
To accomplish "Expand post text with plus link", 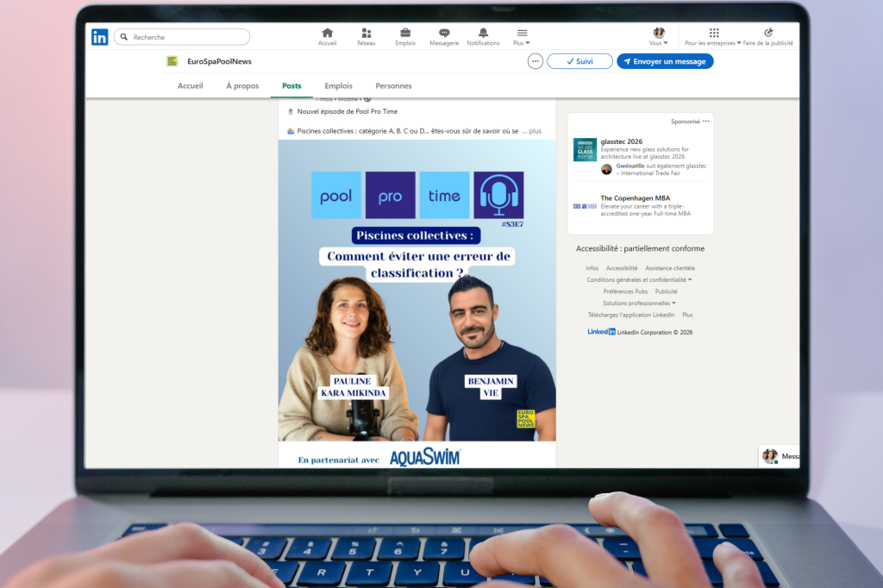I will tap(535, 131).
